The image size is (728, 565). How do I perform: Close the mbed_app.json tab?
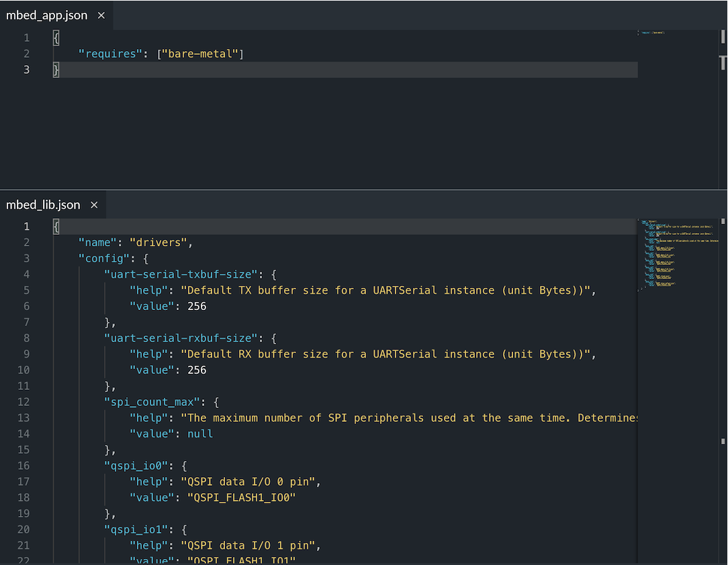(101, 15)
